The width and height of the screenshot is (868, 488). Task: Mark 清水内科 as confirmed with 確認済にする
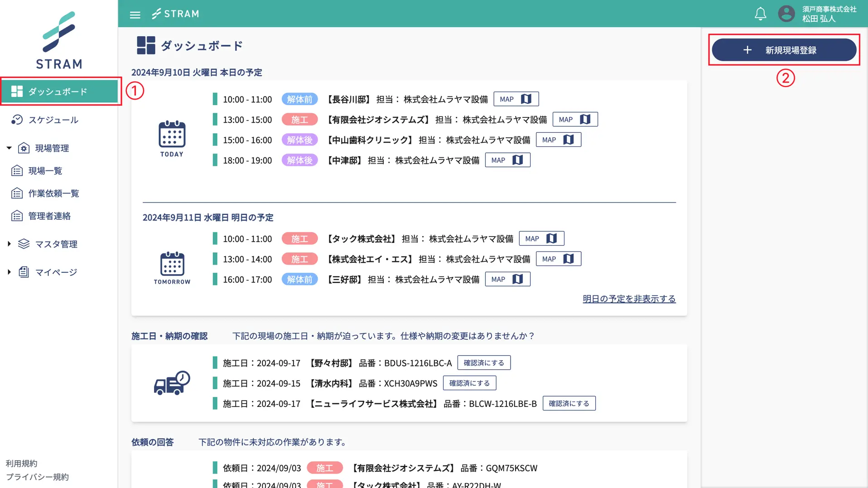point(470,383)
